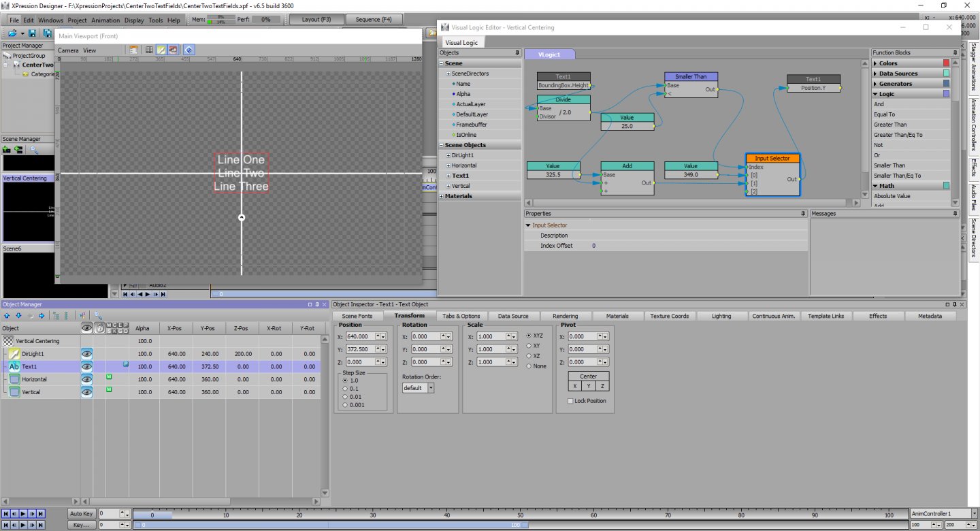
Task: Click the save project disk icon
Action: coord(33,33)
